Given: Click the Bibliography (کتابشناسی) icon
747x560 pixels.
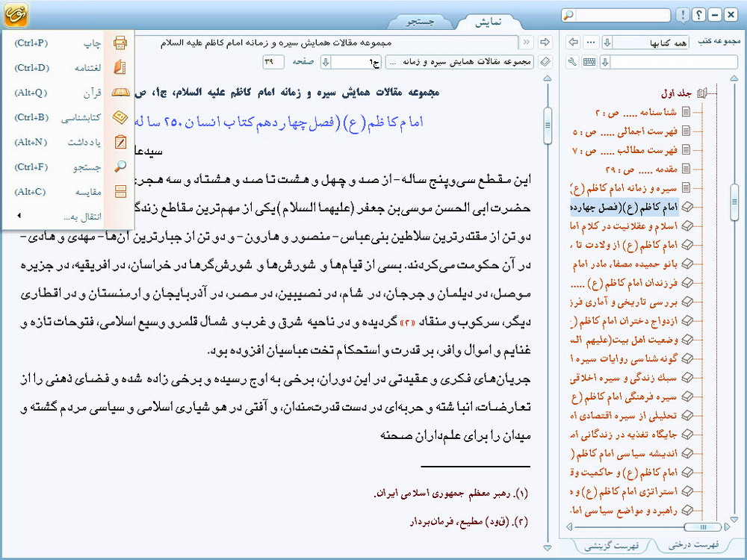Looking at the screenshot, I should (120, 117).
